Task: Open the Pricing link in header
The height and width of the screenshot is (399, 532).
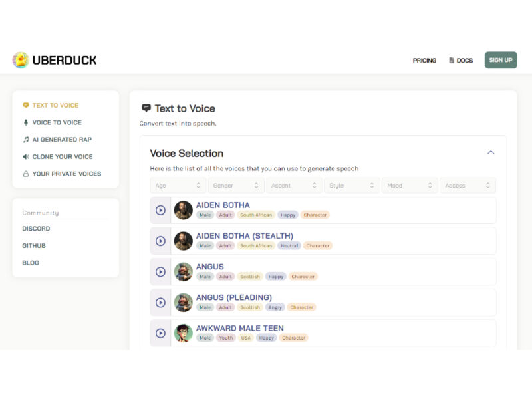Action: tap(424, 61)
